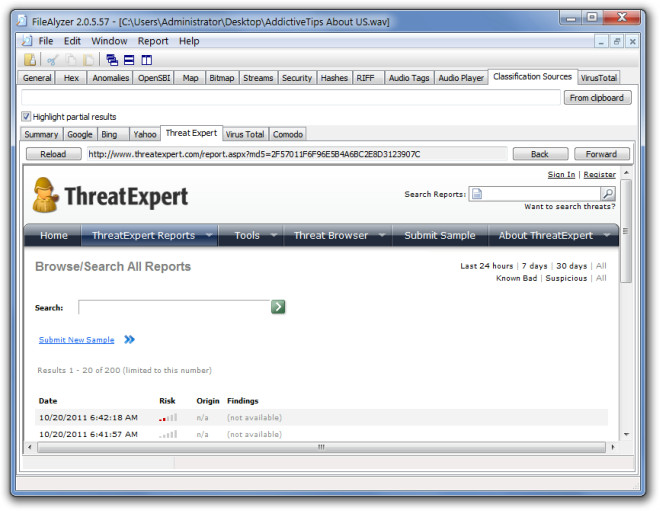This screenshot has width=660, height=511.
Task: Select the Summary sub-tab
Action: coord(41,134)
